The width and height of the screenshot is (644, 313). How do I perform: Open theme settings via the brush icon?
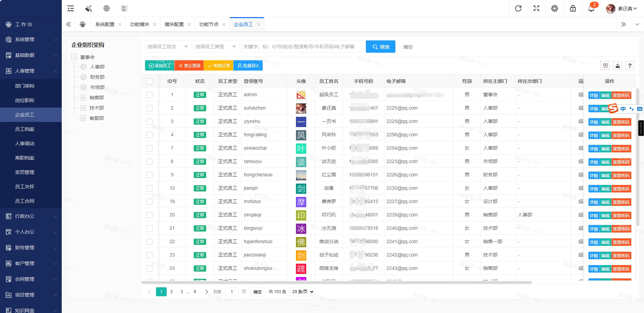(x=88, y=8)
